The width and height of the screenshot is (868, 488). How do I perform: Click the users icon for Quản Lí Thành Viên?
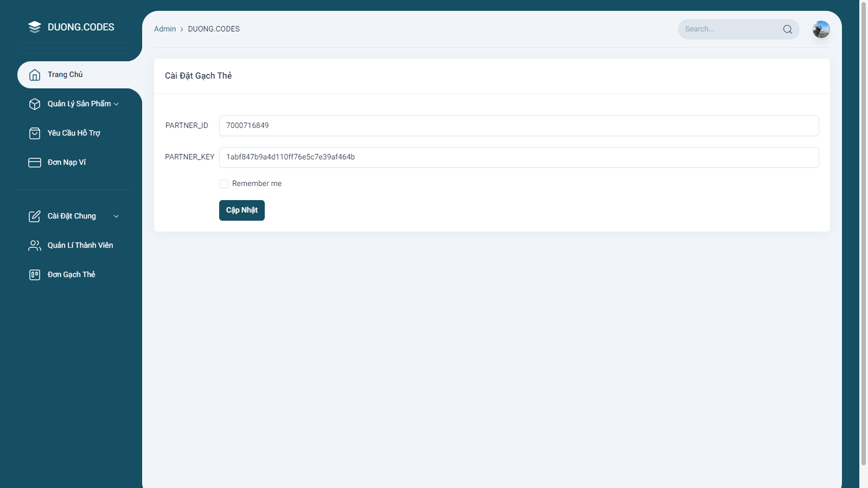[x=35, y=246]
